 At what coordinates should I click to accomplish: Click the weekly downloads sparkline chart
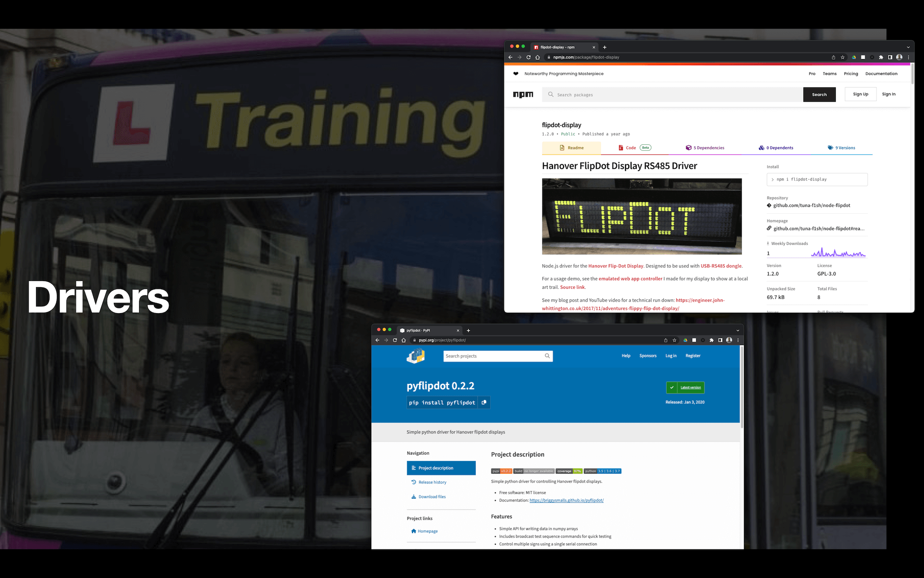pyautogui.click(x=839, y=251)
